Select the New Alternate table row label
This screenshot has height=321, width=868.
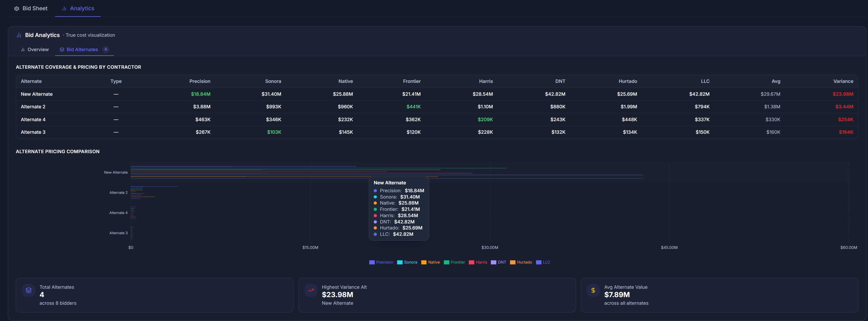click(x=37, y=94)
